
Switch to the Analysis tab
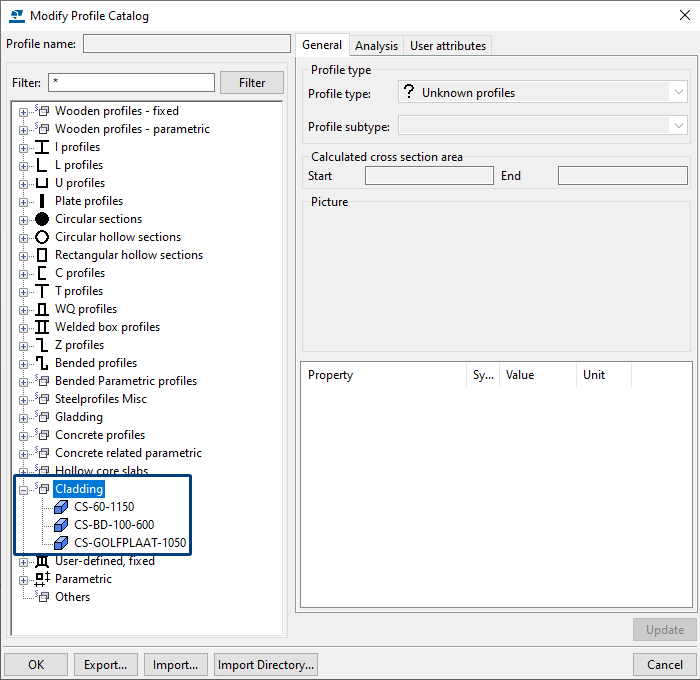click(376, 46)
